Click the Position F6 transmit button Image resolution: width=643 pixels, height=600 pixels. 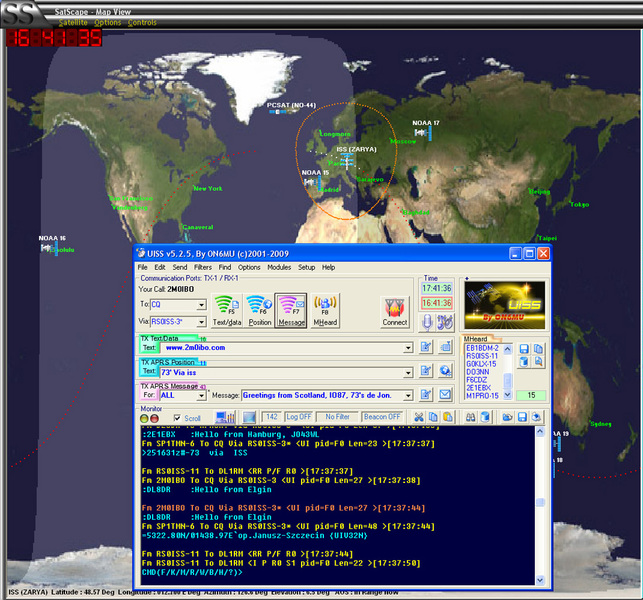coord(260,310)
